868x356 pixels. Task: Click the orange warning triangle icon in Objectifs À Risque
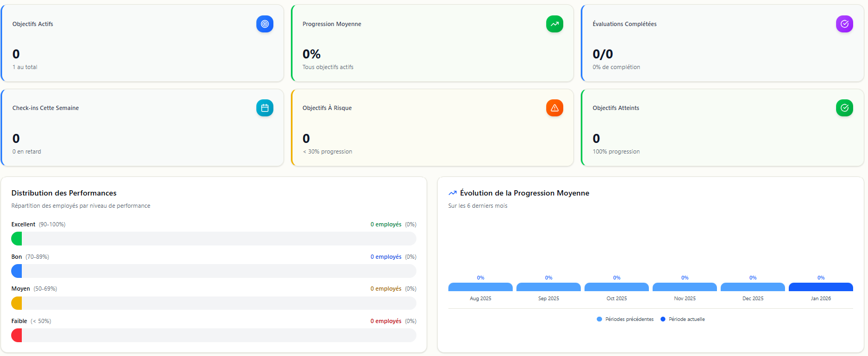tap(554, 108)
